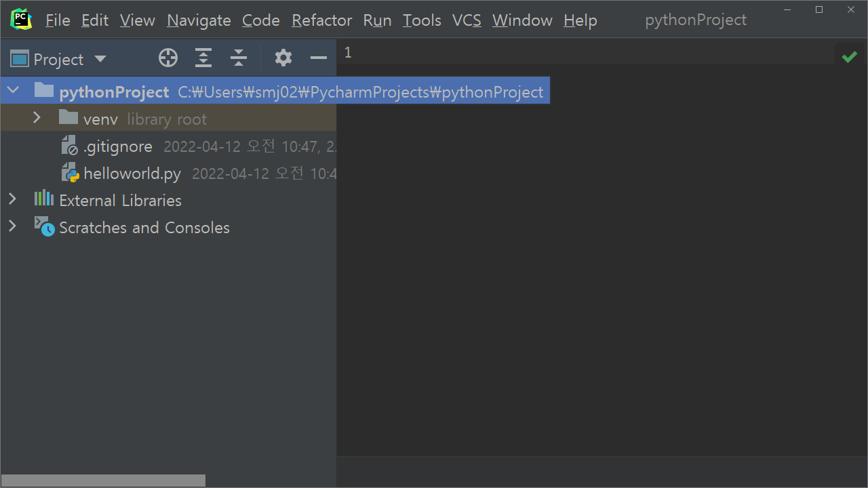
Task: Expand the venv folder
Action: pyautogui.click(x=37, y=118)
